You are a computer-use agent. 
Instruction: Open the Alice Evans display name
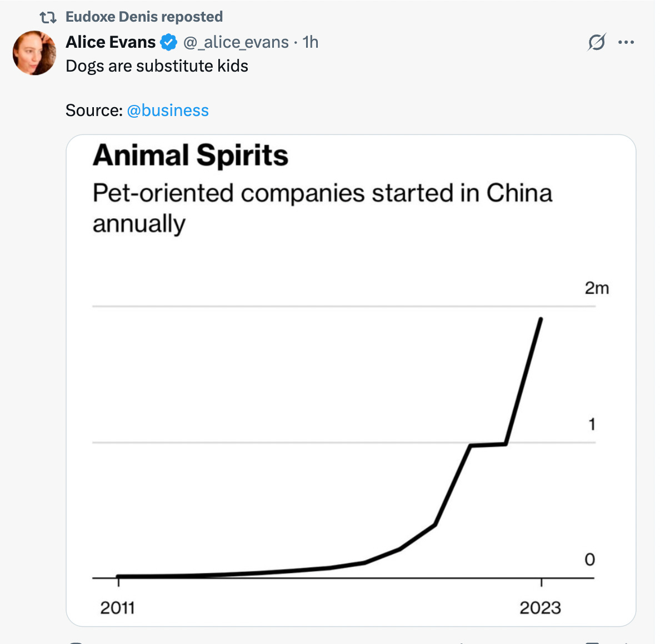(x=111, y=42)
